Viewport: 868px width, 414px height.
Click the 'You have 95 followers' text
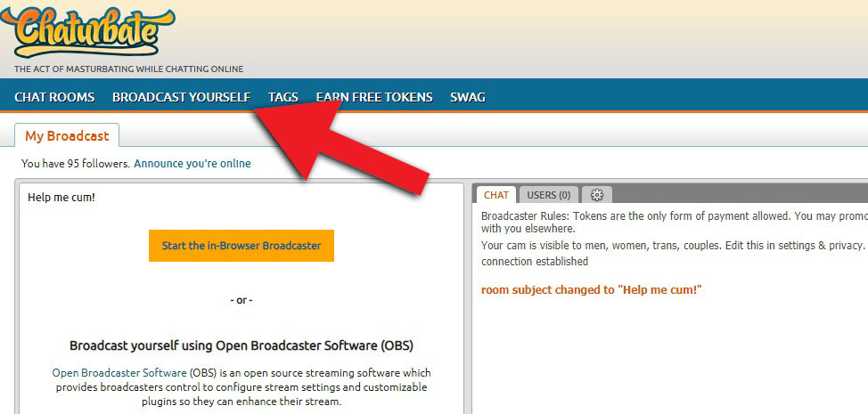[75, 164]
